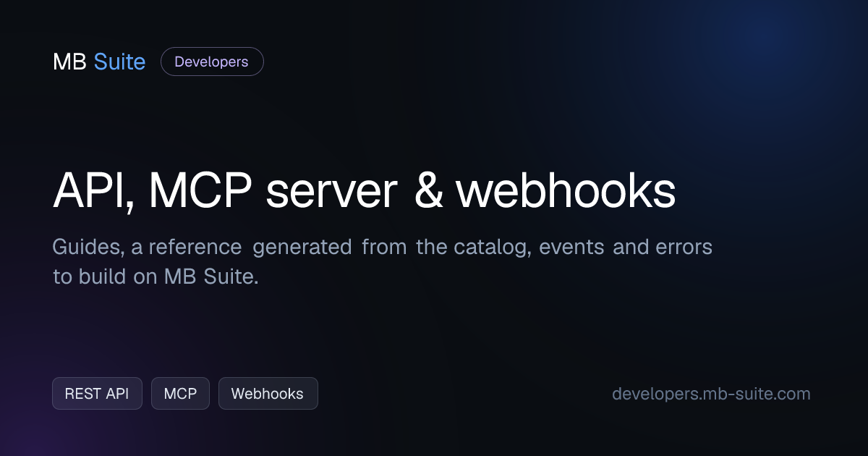Select the REST API tag

(97, 394)
